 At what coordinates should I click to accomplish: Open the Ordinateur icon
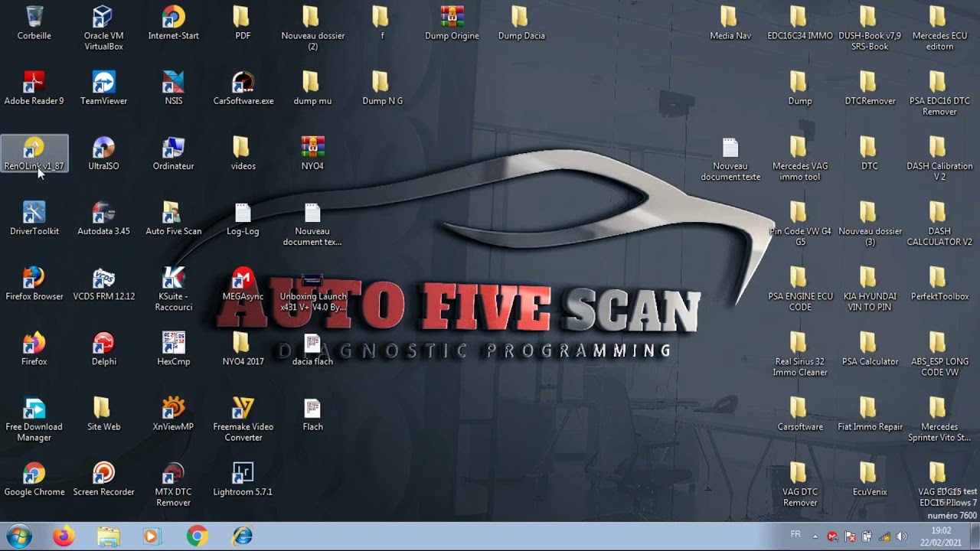[173, 153]
